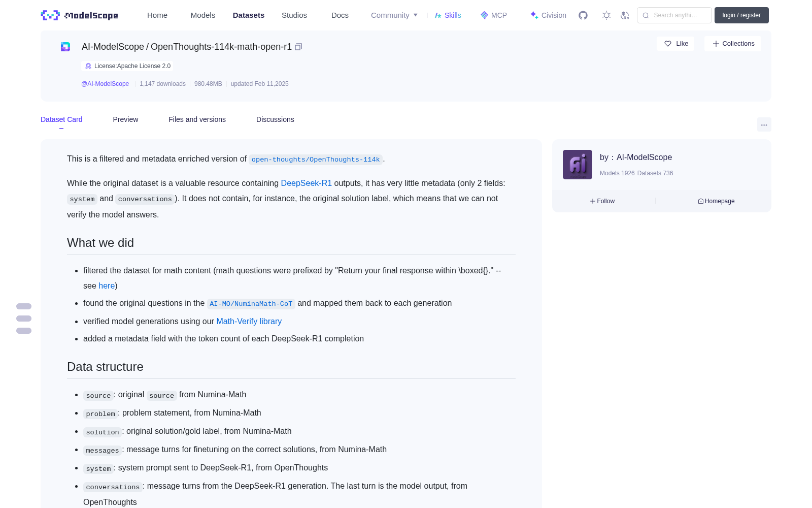Viewport: 812px width, 508px height.
Task: Open the three-dot more options menu
Action: (764, 124)
